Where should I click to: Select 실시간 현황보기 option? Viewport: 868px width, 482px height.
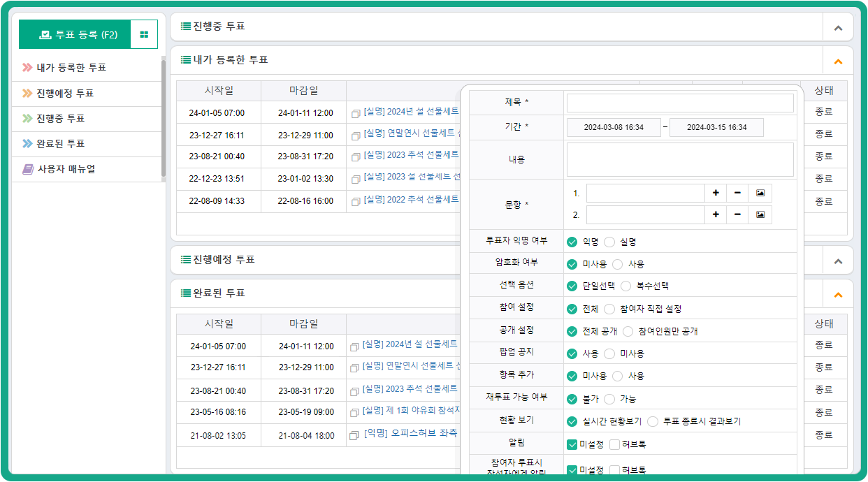click(x=572, y=421)
